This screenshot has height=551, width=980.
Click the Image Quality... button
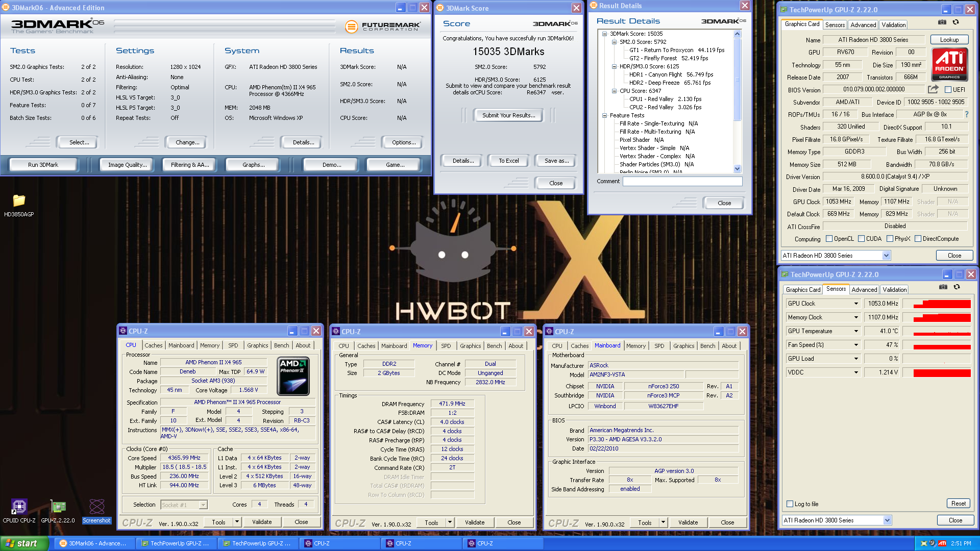(128, 165)
